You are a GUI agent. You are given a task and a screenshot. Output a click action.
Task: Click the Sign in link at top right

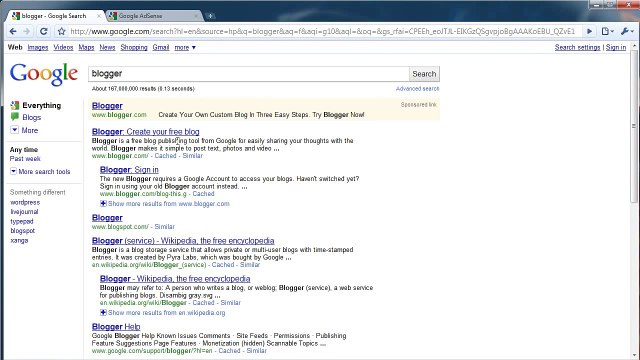(616, 47)
